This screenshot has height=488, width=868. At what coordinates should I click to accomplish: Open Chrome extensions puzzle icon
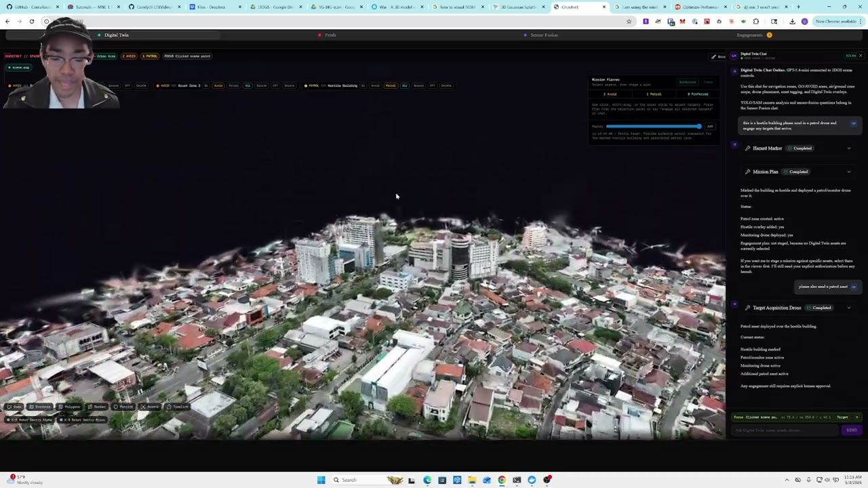[756, 22]
